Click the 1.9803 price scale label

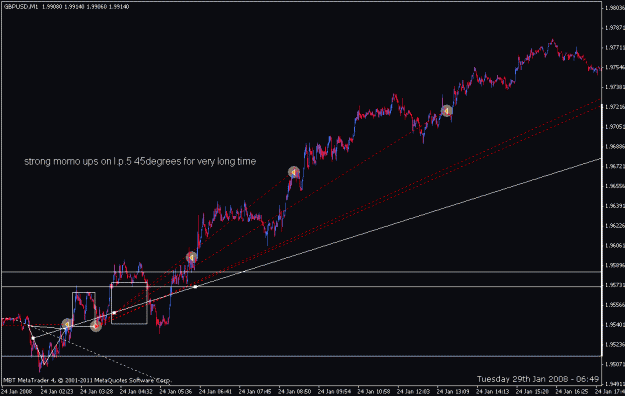click(615, 8)
